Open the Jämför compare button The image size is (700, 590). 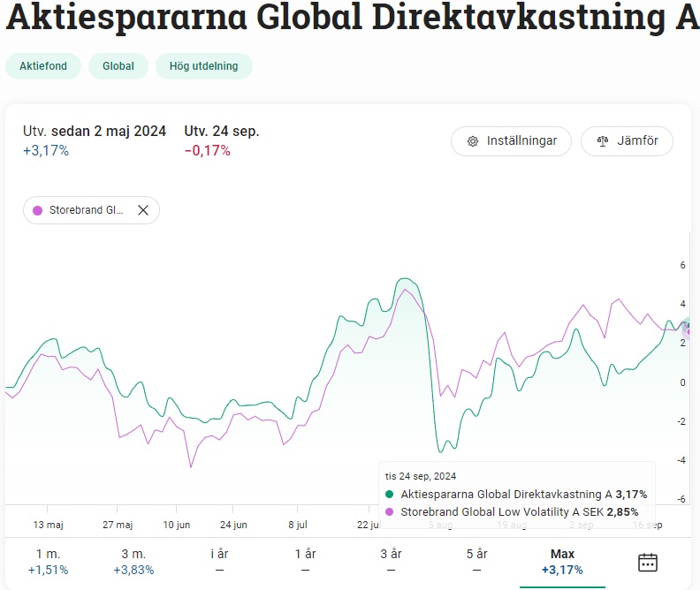627,141
